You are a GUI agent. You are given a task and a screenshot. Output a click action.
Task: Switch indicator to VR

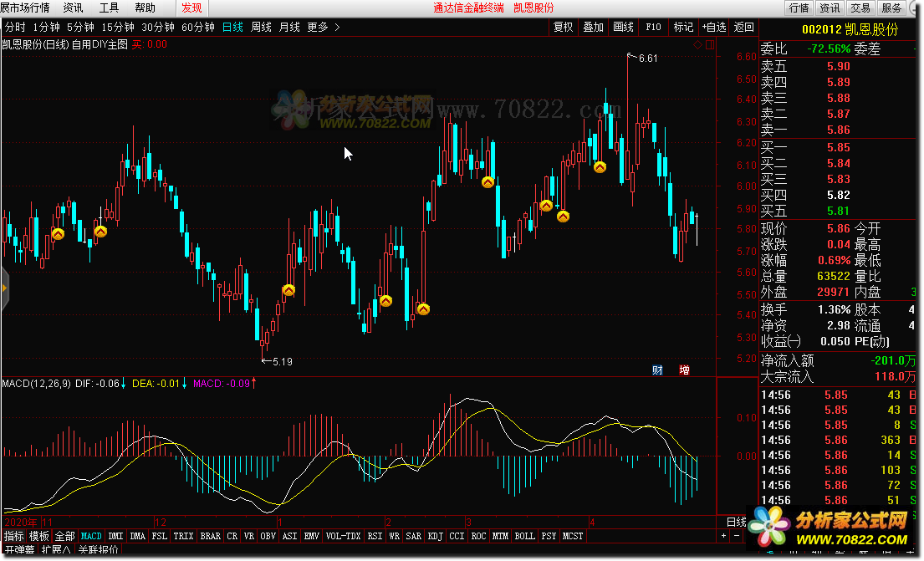click(249, 536)
